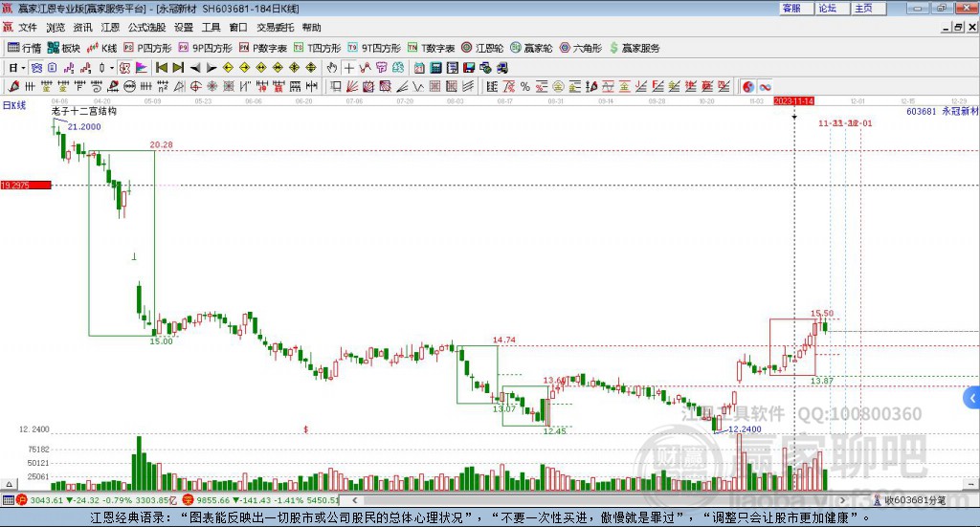
Task: Open the calculator icon tool
Action: coord(436,68)
